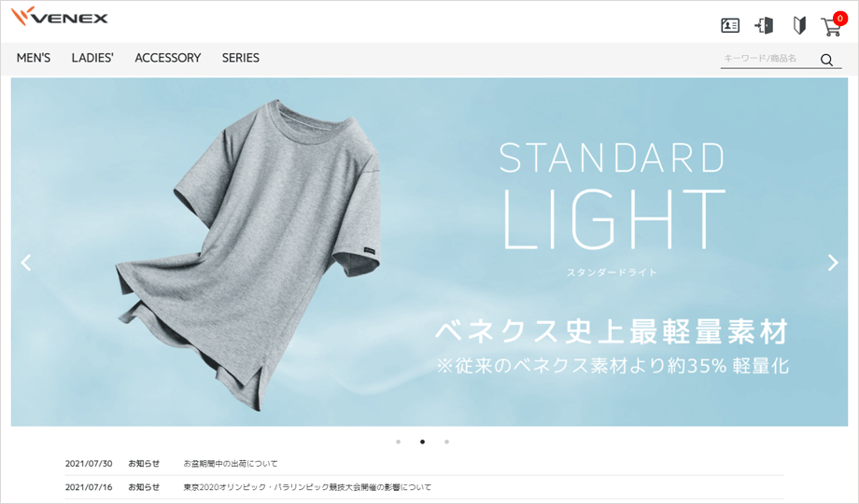The height and width of the screenshot is (504, 859).
Task: Select the first carousel dot
Action: (x=399, y=441)
